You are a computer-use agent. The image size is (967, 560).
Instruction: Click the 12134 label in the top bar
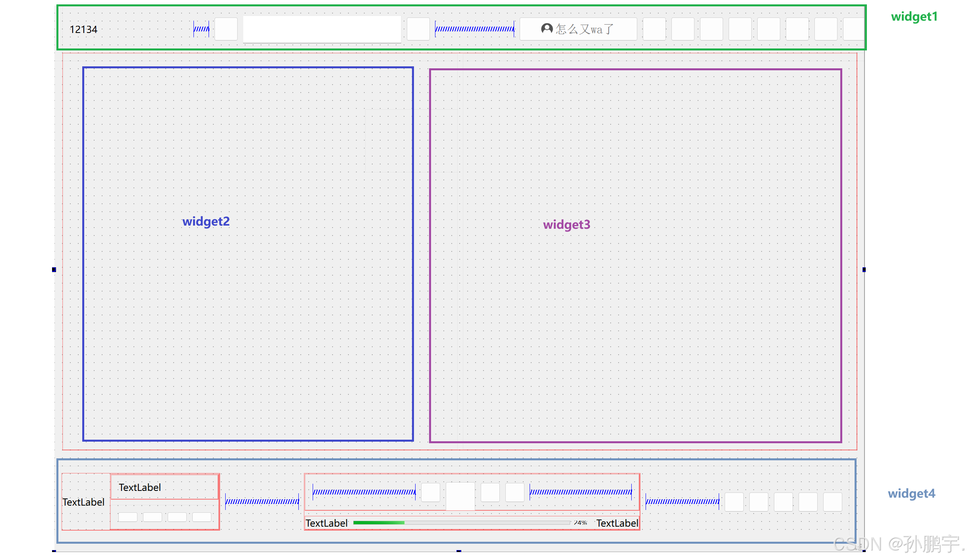[x=83, y=29]
